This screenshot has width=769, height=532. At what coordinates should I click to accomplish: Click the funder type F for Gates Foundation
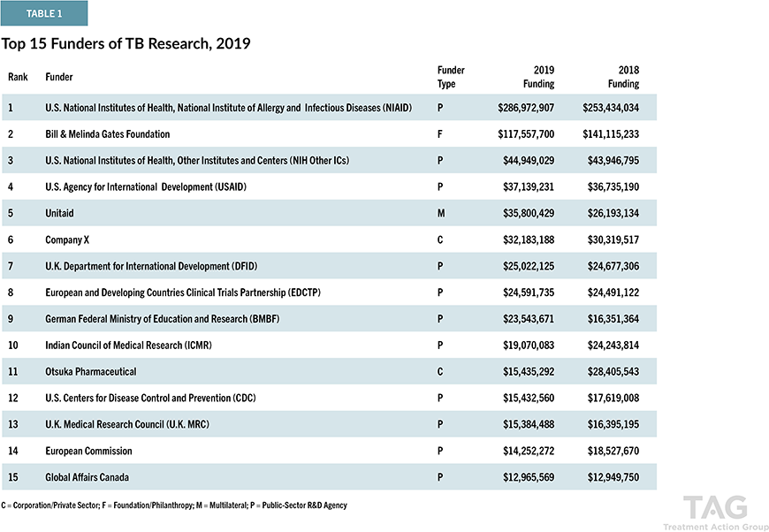(440, 133)
